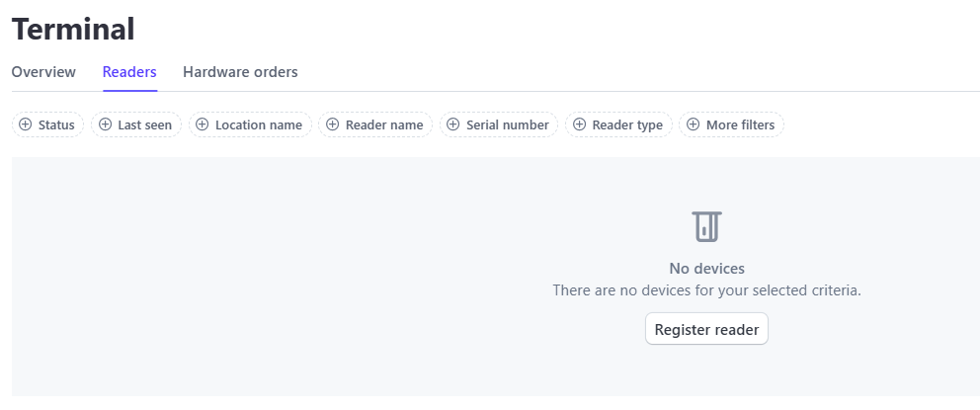Go to the Hardware orders tab
Image resolution: width=980 pixels, height=410 pixels.
click(x=240, y=72)
